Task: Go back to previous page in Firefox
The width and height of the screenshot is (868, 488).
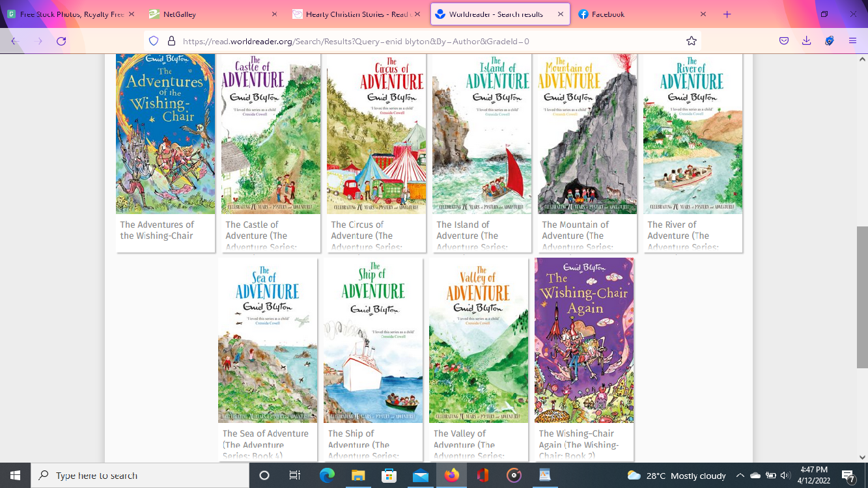Action: [15, 41]
